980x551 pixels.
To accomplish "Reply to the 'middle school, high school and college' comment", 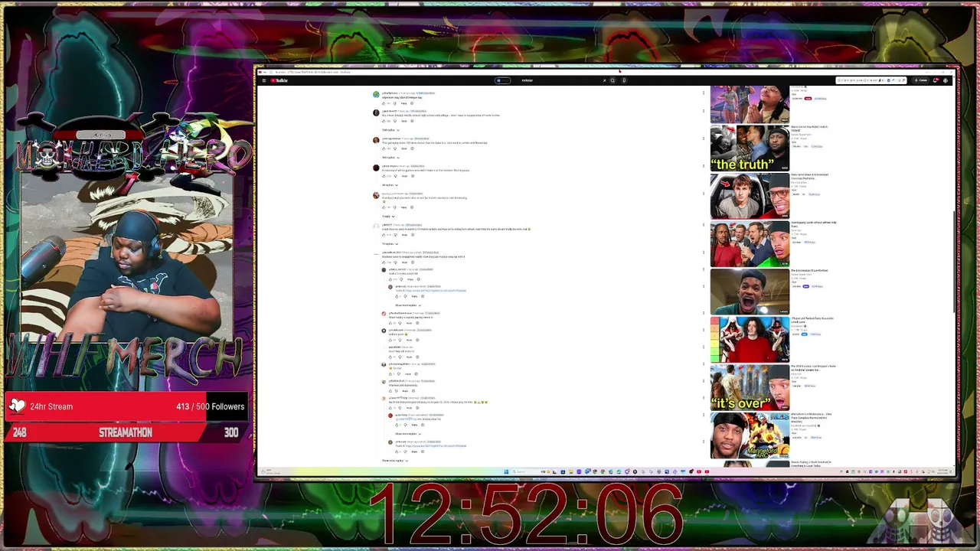I will (404, 121).
